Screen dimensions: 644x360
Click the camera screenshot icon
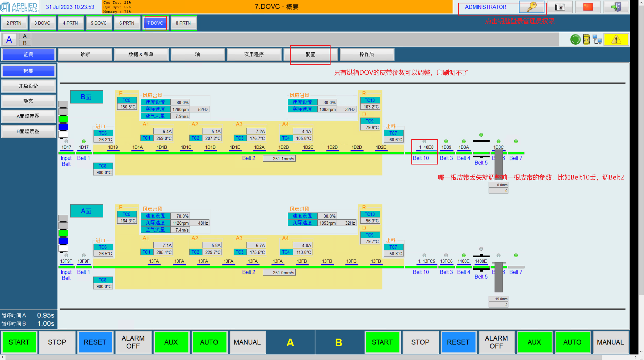(560, 7)
